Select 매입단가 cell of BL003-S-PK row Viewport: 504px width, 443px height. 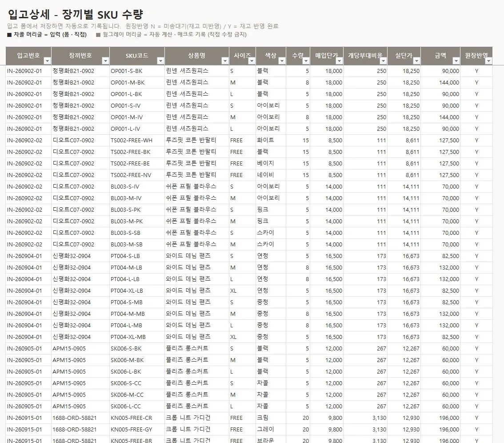pyautogui.click(x=327, y=210)
